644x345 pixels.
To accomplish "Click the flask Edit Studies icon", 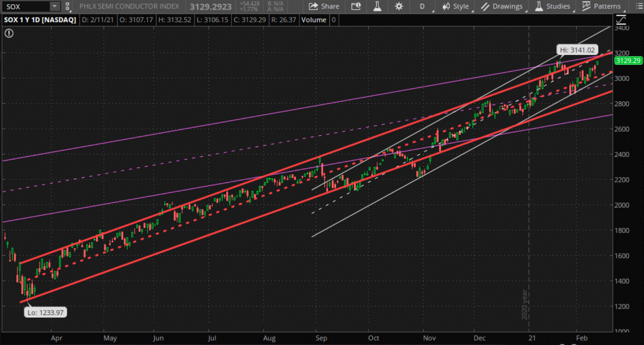I will tap(377, 7).
